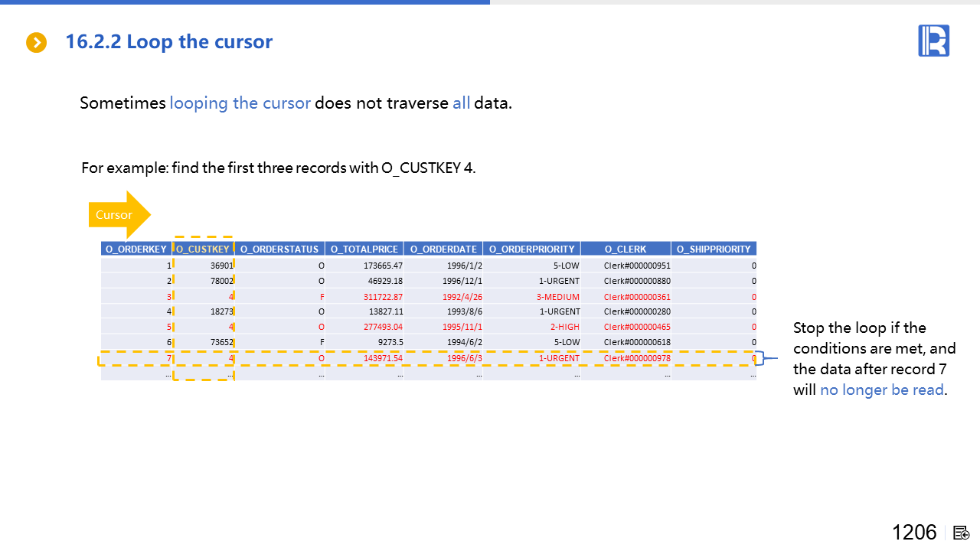The height and width of the screenshot is (551, 980).
Task: Click the top slide progress bar
Action: 245,2
